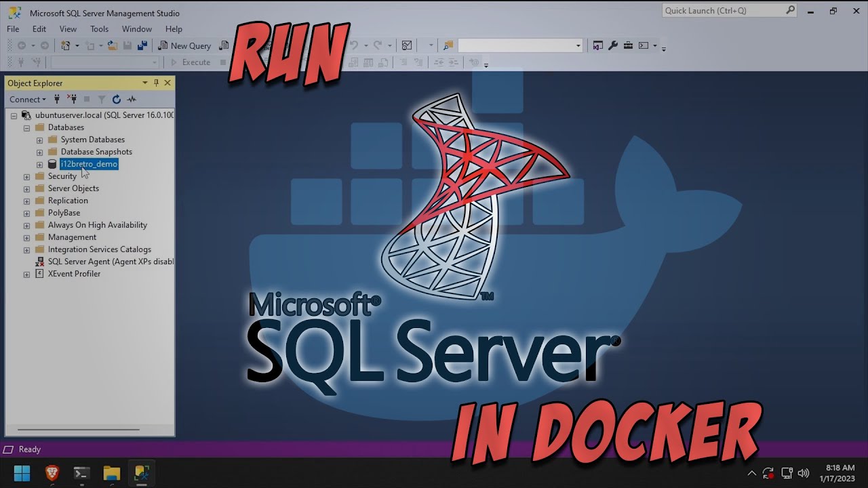This screenshot has height=488, width=868.
Task: Click the Save All icon in toolbar
Action: coord(142,45)
